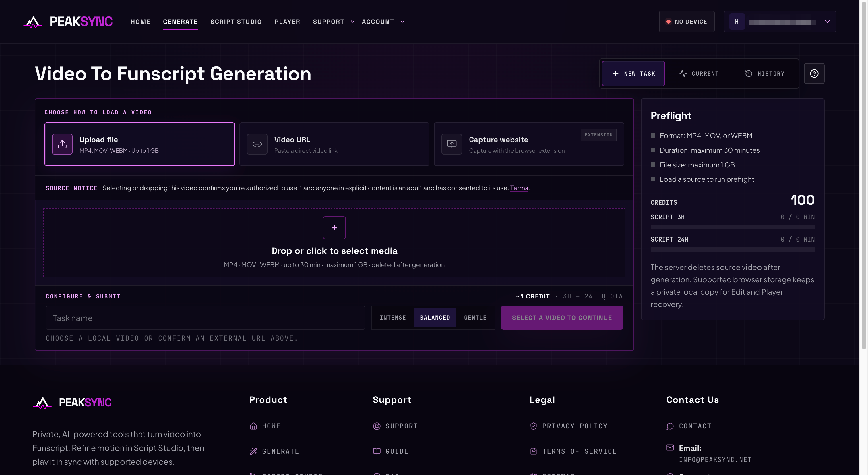
Task: Click the clock icon on the History tab
Action: [749, 74]
